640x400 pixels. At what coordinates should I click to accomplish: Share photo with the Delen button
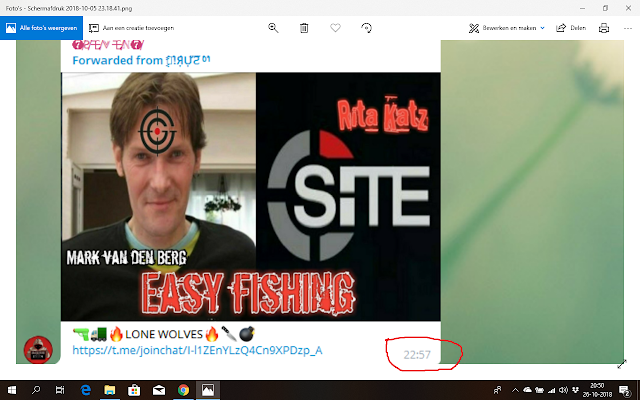[x=571, y=28]
